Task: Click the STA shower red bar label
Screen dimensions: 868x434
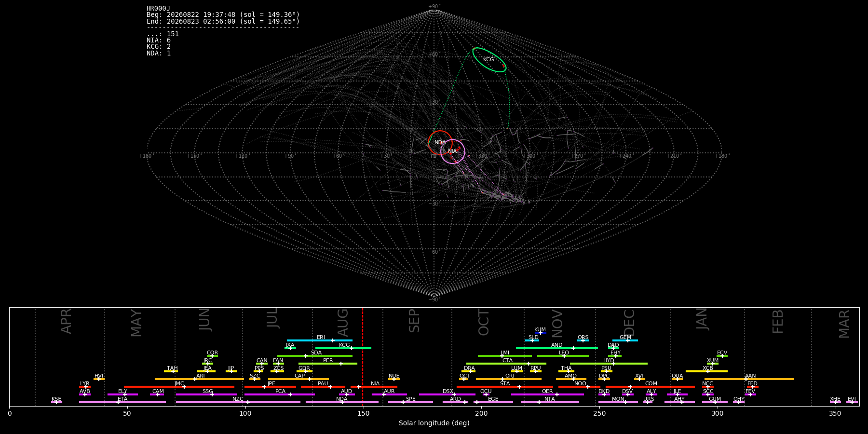Action: 505,384
